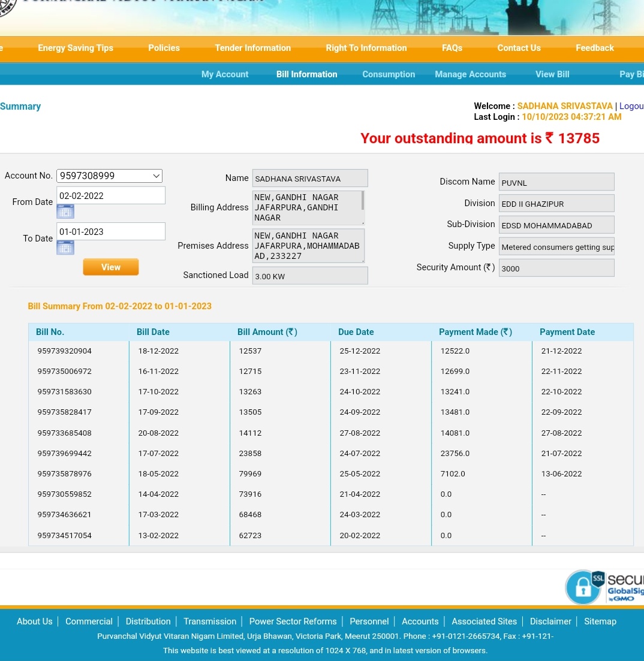Select bill number 959735006972
Screen dimensions: 644x661
point(65,372)
